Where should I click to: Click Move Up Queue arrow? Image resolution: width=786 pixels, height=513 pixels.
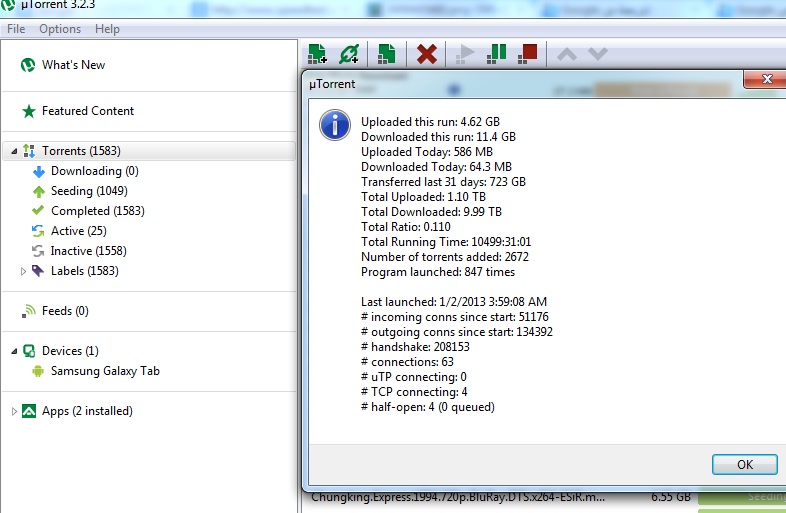[566, 54]
